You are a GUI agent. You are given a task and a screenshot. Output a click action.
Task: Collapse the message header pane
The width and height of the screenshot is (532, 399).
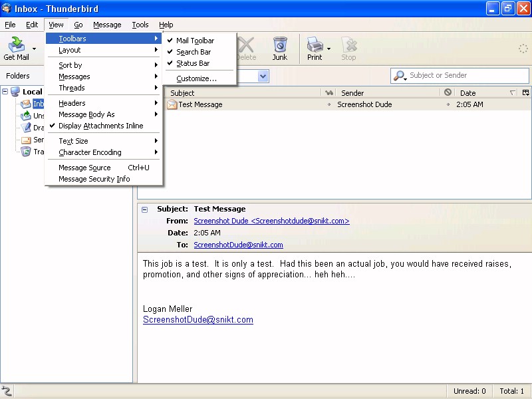(x=145, y=209)
